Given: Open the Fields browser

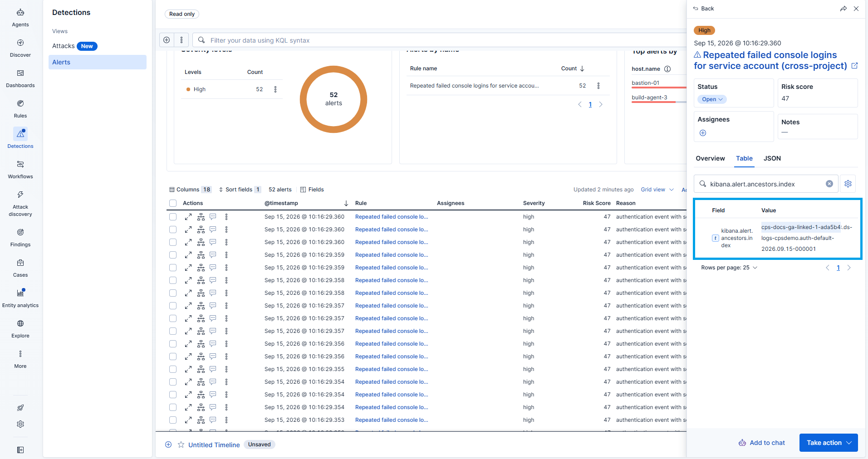Looking at the screenshot, I should point(312,190).
